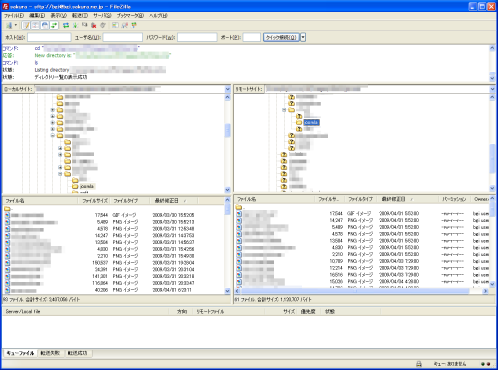
Task: Switch to the キューファイル tab
Action: point(20,353)
